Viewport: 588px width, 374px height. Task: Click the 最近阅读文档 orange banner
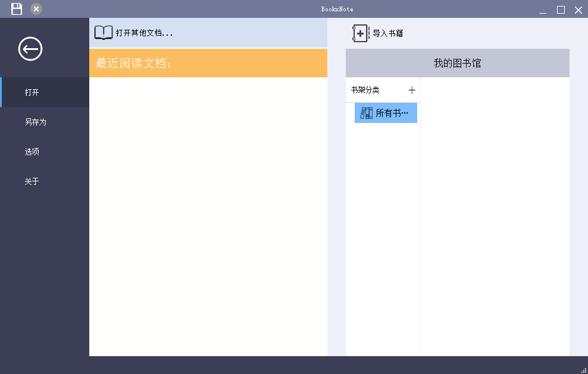point(208,62)
